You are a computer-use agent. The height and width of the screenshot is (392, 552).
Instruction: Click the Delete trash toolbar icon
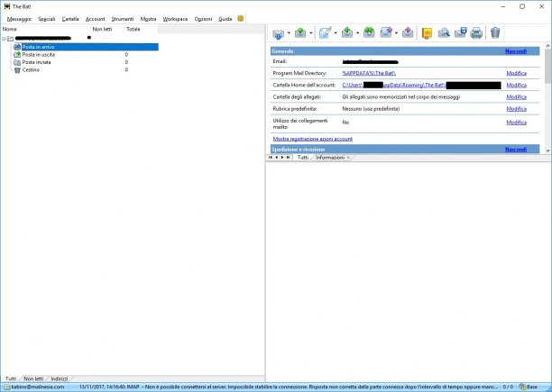pos(495,33)
